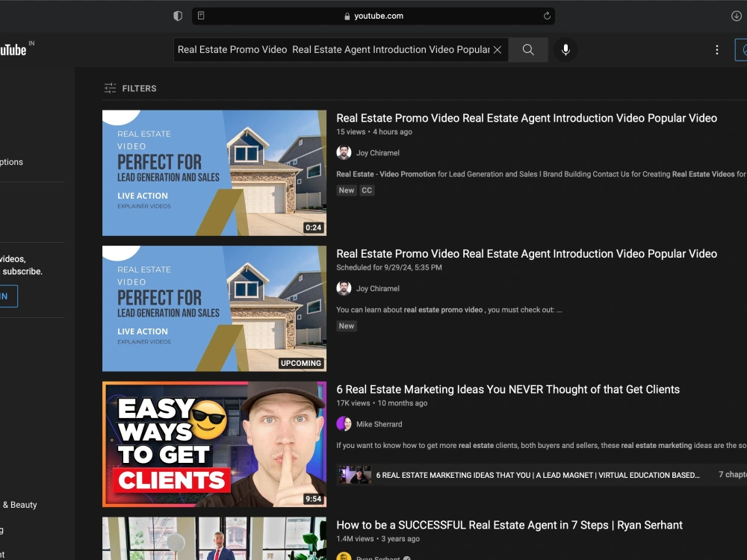747x560 pixels.
Task: Visit Joy Chiramel channel on first result
Action: (x=378, y=153)
